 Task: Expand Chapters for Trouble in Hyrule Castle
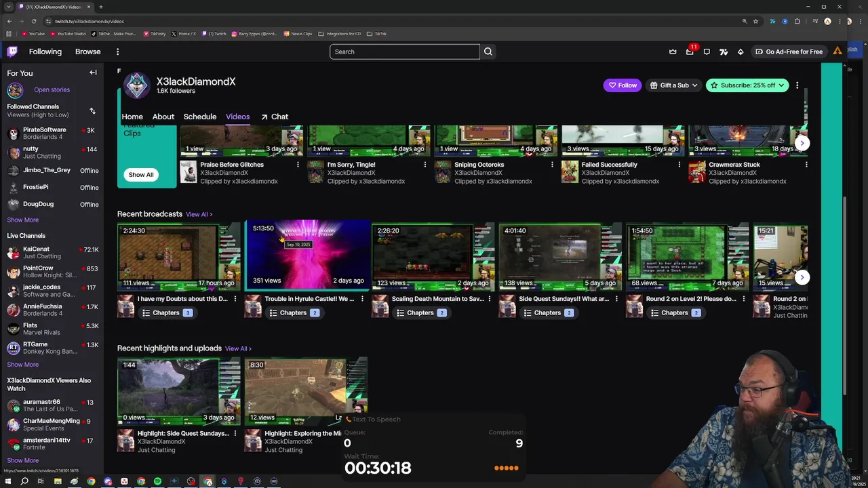(294, 312)
